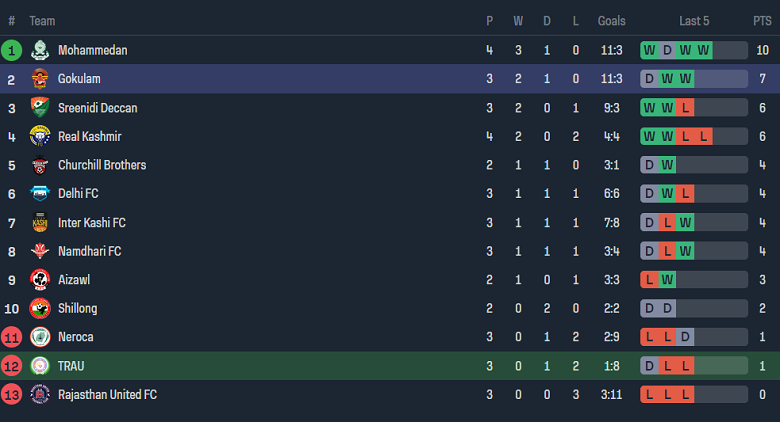Click Real Kashmir's latest loss result badge
This screenshot has height=422, width=780.
click(703, 136)
